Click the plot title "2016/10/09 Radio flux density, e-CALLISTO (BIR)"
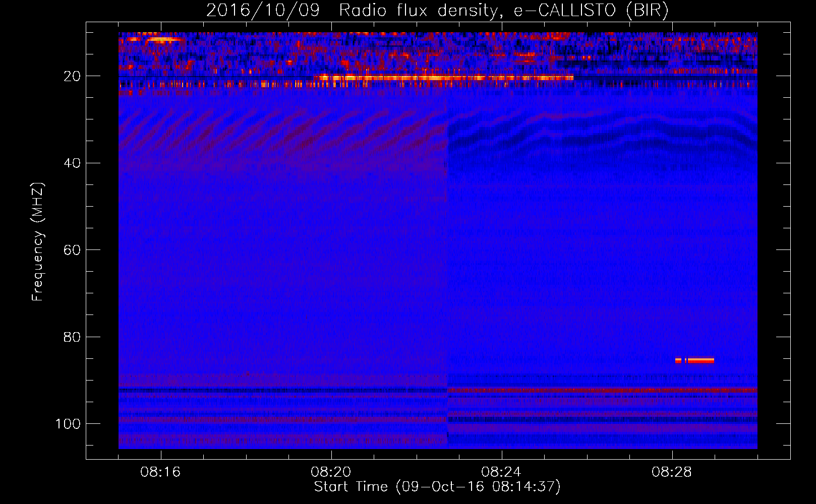Viewport: 816px width, 504px height. tap(437, 11)
